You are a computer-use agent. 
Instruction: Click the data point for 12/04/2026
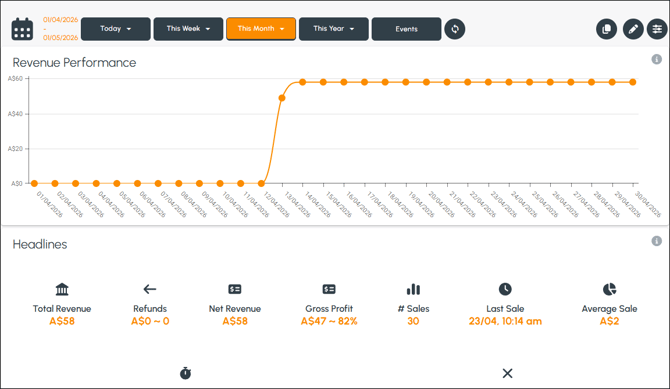pos(261,183)
